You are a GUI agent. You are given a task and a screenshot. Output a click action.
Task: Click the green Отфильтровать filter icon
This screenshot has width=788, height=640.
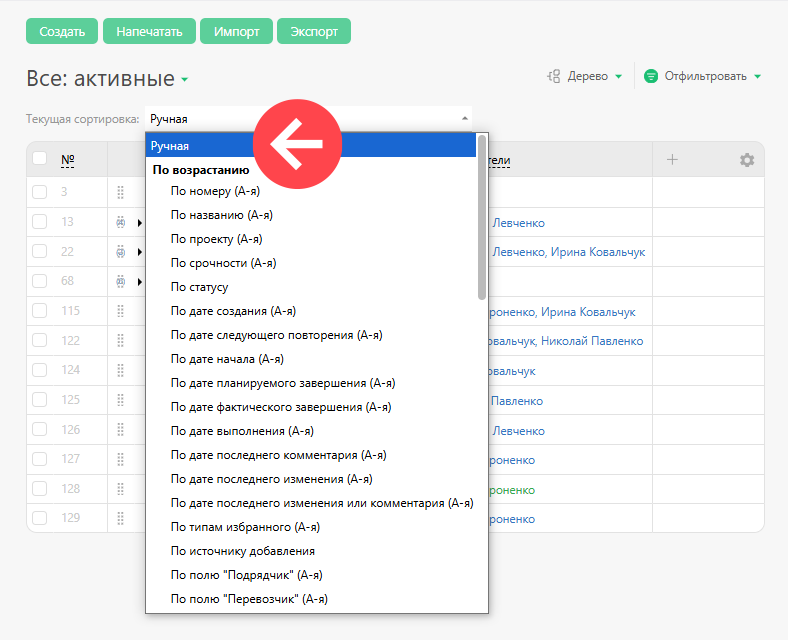[651, 76]
